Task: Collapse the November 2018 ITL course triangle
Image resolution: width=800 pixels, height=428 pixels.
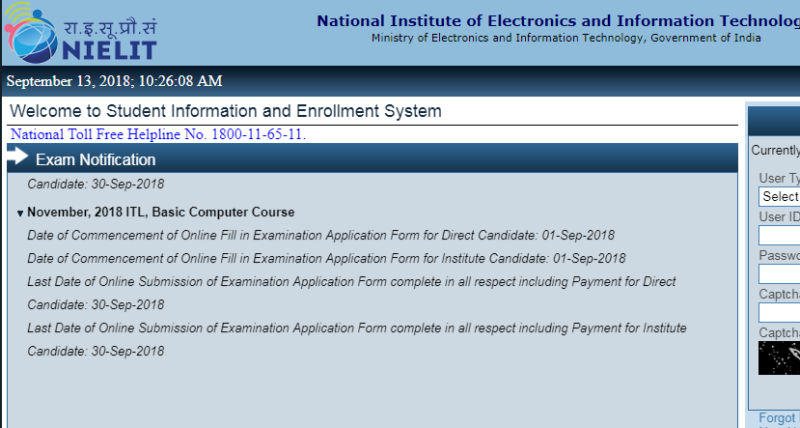Action: click(x=20, y=213)
